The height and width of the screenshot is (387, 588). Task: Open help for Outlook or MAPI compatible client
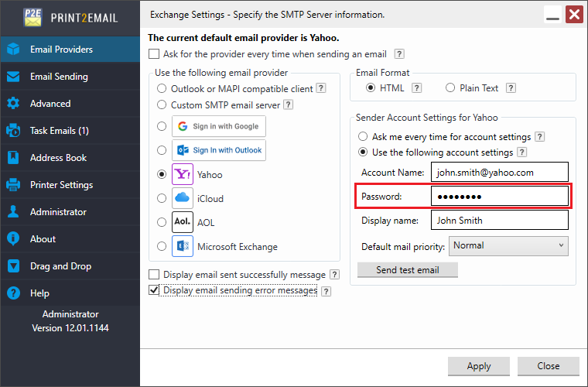320,88
